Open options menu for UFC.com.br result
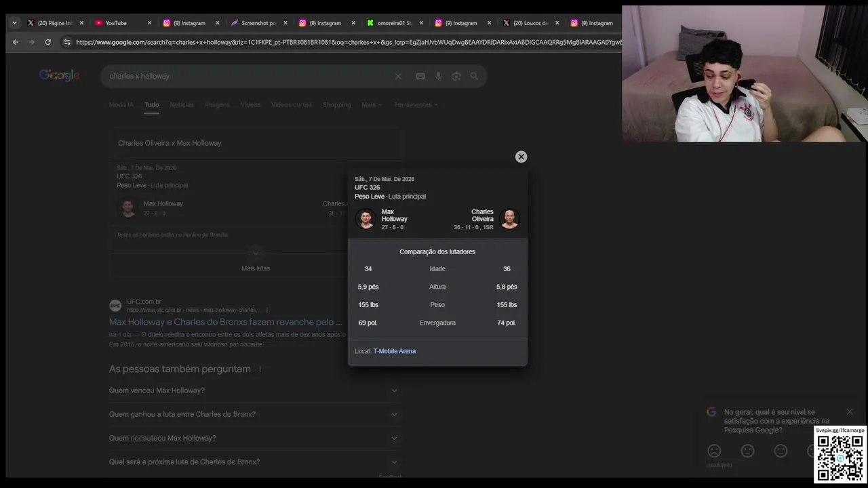 pos(267,310)
